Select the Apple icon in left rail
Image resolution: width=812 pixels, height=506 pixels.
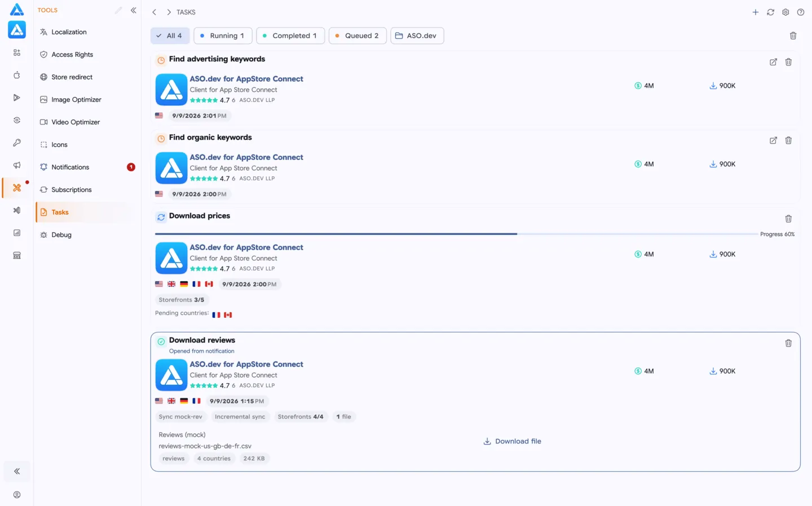point(17,75)
